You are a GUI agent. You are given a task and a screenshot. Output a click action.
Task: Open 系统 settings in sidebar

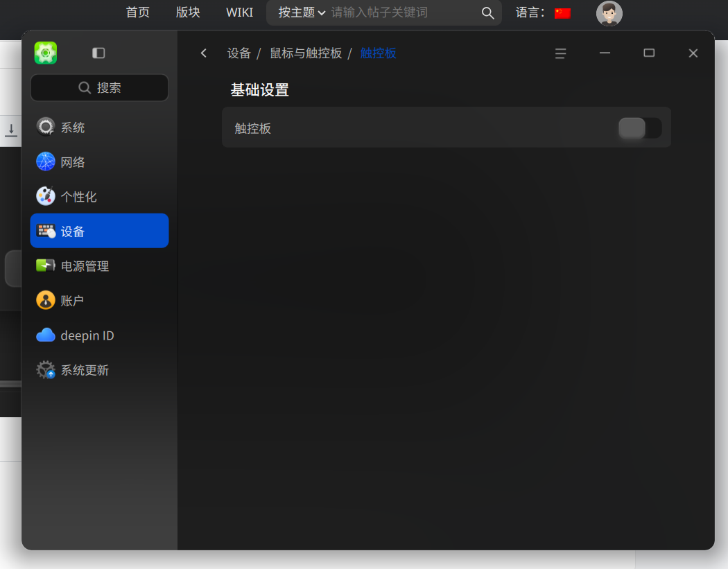pos(99,127)
